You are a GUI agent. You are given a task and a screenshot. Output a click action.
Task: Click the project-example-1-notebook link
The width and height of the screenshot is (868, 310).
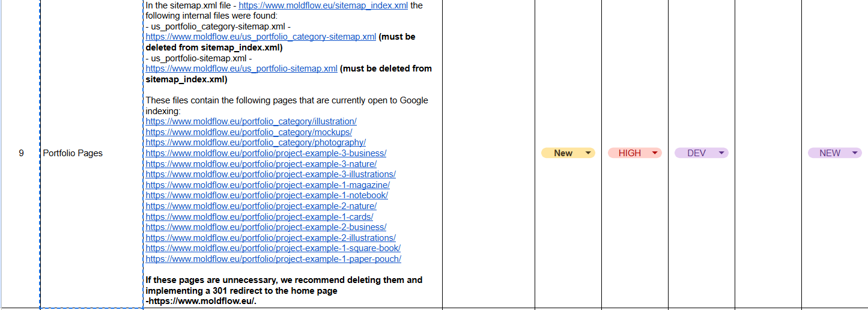pyautogui.click(x=267, y=195)
